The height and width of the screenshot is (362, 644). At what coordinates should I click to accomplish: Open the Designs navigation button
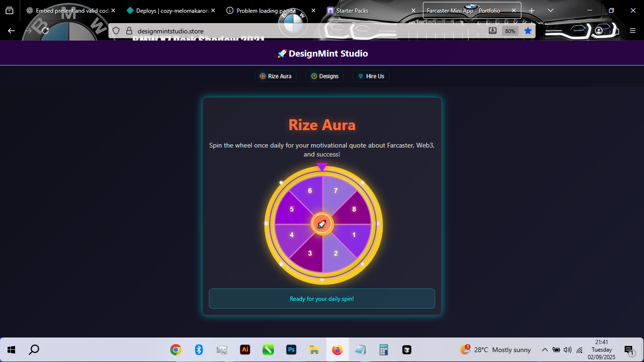(324, 76)
